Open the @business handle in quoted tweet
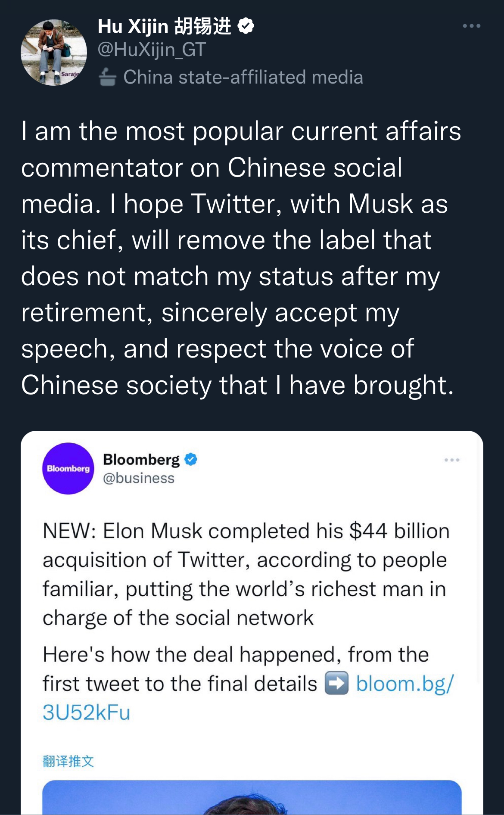This screenshot has width=504, height=815. tap(139, 478)
